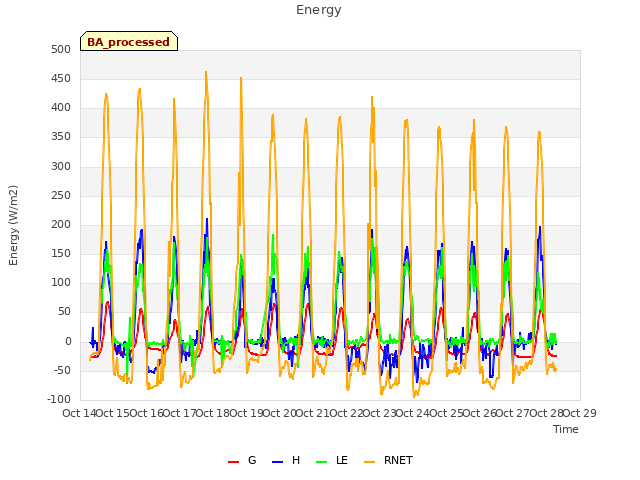Click the Energy chart title
Image resolution: width=640 pixels, height=480 pixels.
318,10
